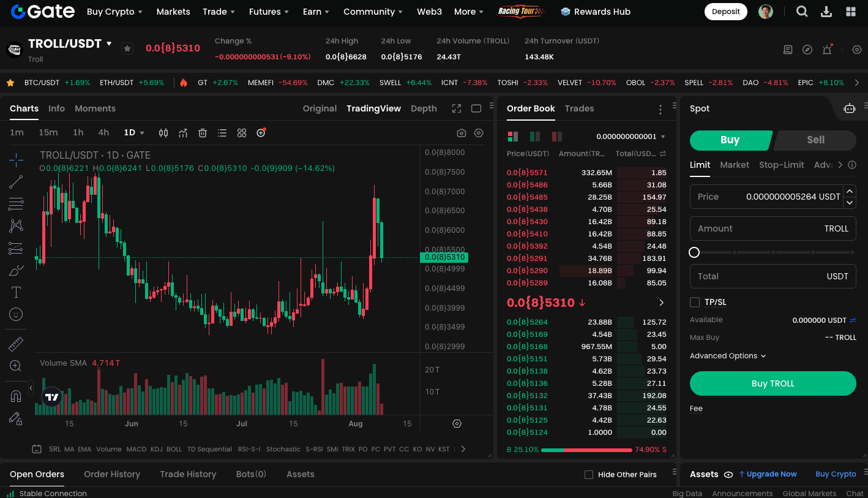Open the order book three-dot options
The width and height of the screenshot is (868, 498).
[660, 110]
